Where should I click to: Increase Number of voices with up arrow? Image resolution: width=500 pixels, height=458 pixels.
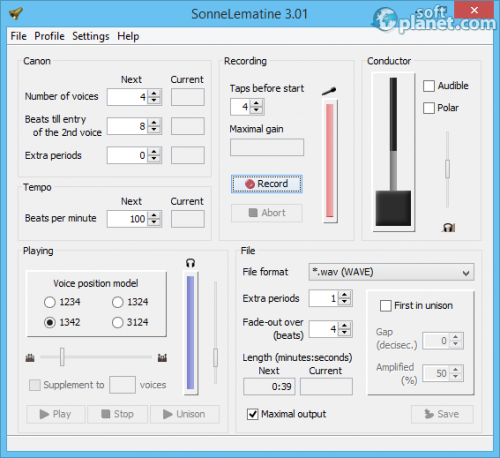tap(154, 94)
